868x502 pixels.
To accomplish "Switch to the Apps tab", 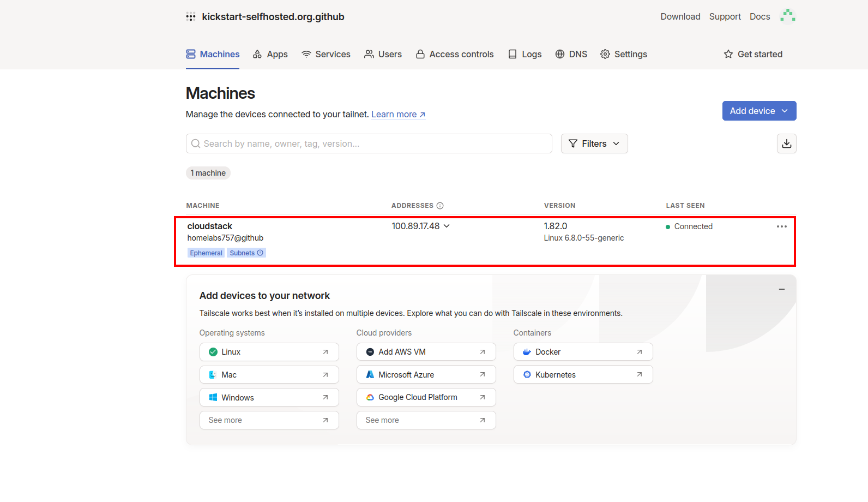I will tap(270, 54).
